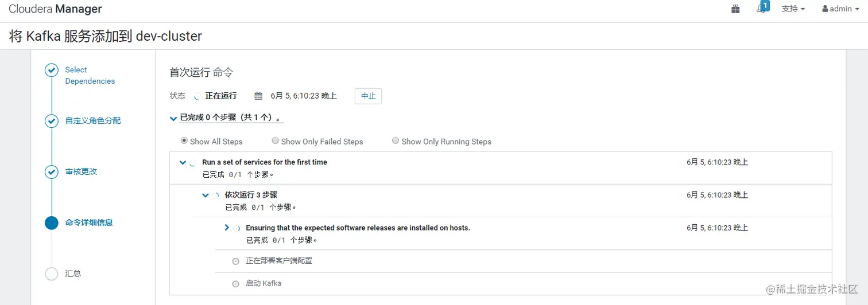The image size is (868, 305).
Task: Click timestamp on Run a set of services row
Action: [717, 162]
